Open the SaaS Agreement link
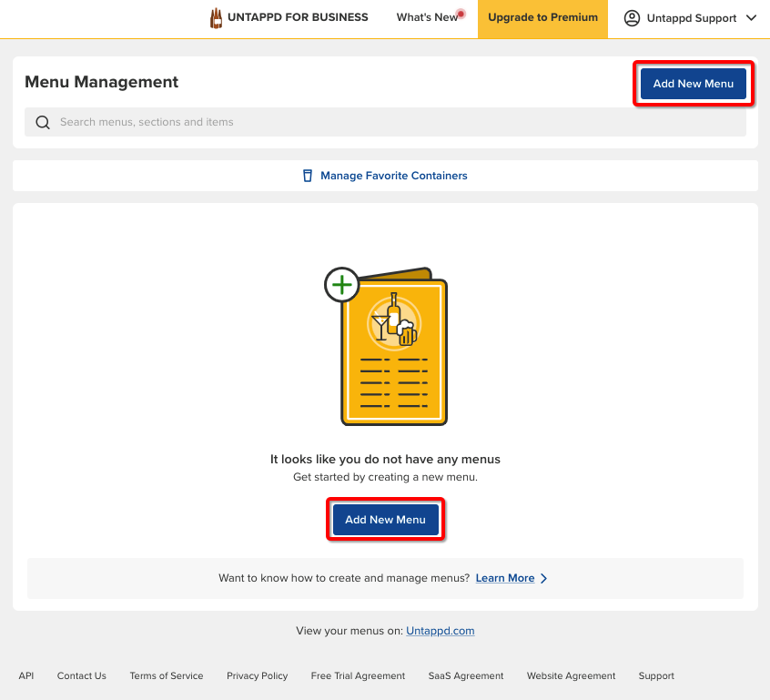 pos(466,676)
